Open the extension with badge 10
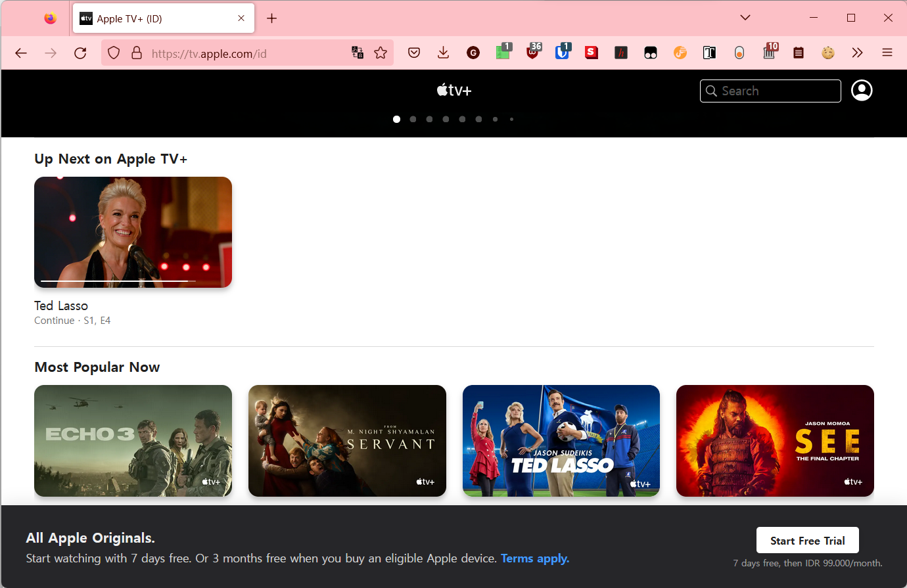 770,52
